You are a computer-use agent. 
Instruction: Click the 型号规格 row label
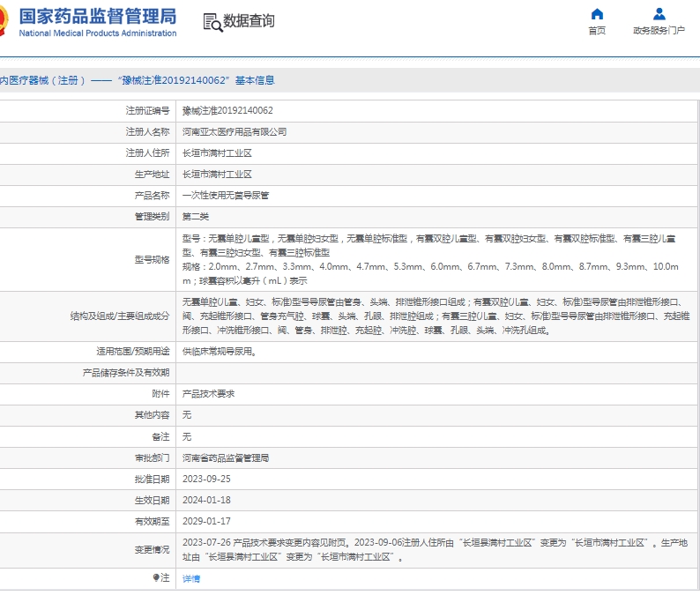coord(153,259)
